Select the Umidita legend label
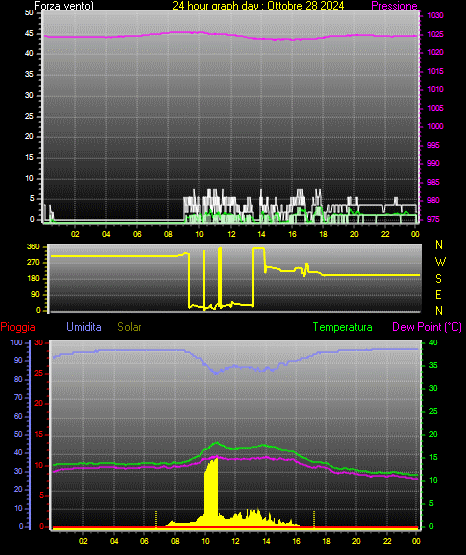466x555 pixels. pyautogui.click(x=84, y=327)
